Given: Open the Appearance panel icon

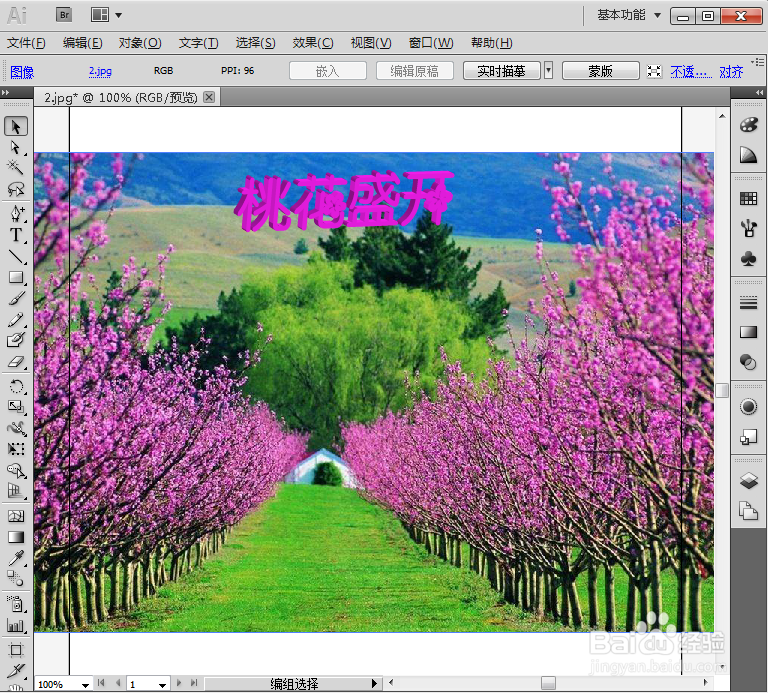Looking at the screenshot, I should [x=748, y=406].
